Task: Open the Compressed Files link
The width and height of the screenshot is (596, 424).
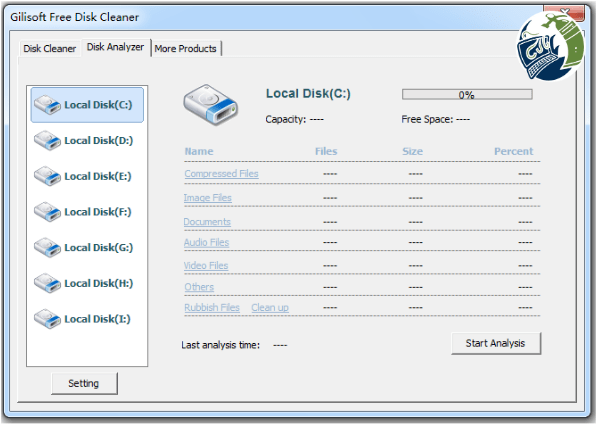Action: pyautogui.click(x=221, y=174)
